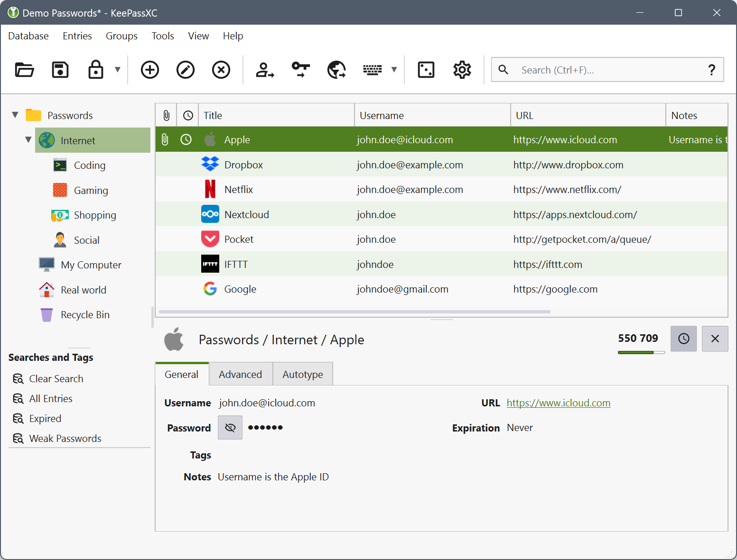Add a new entry with the plus icon
Screen dimensions: 737x560
(x=149, y=69)
